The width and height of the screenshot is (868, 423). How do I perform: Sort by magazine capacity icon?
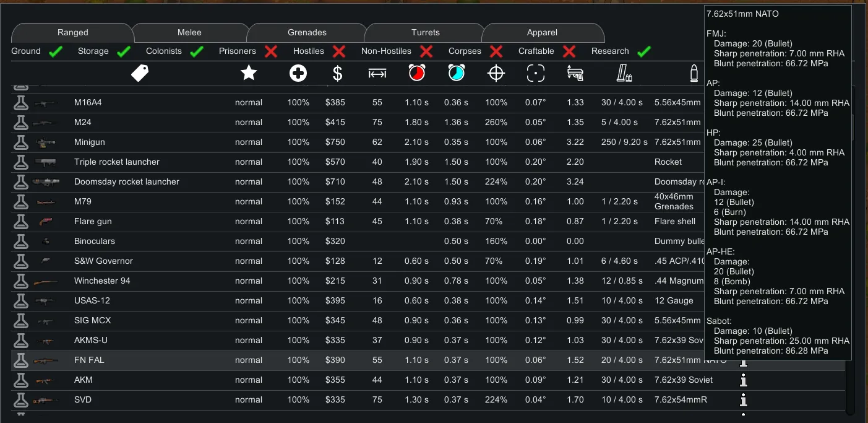(x=624, y=74)
